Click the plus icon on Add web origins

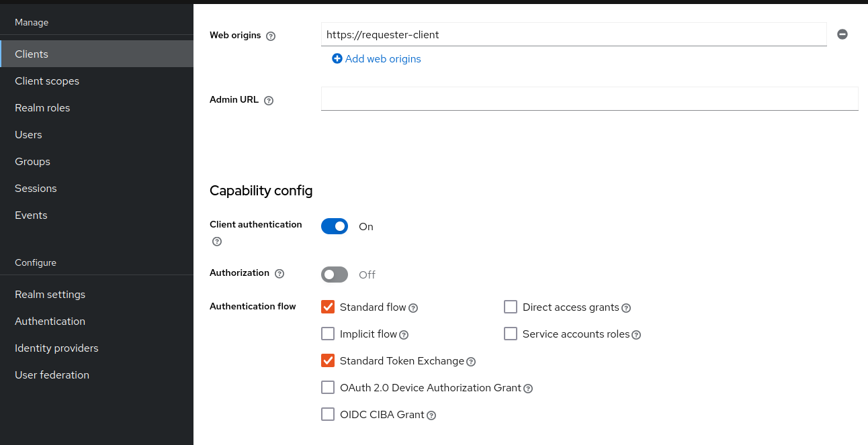337,58
